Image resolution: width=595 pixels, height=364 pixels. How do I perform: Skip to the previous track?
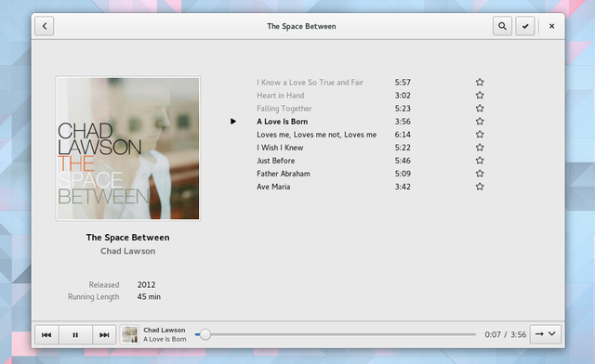point(46,335)
